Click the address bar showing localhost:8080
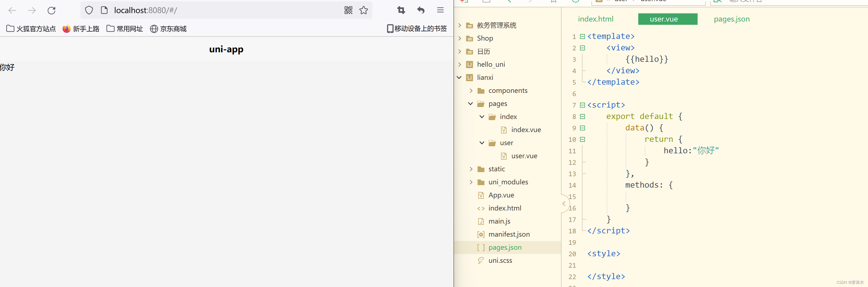 pyautogui.click(x=226, y=10)
